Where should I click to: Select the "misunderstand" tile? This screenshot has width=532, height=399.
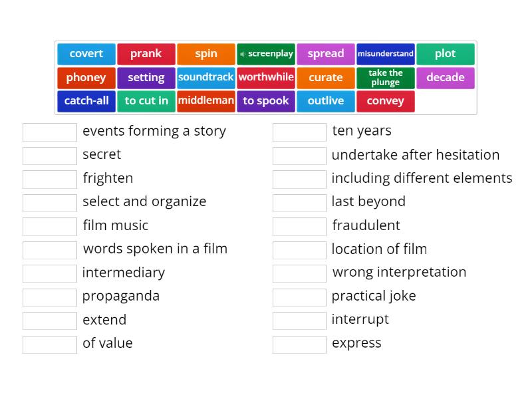point(386,54)
